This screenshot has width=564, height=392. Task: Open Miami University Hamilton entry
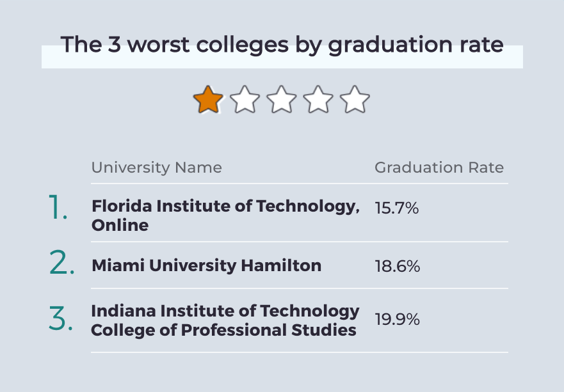click(207, 265)
